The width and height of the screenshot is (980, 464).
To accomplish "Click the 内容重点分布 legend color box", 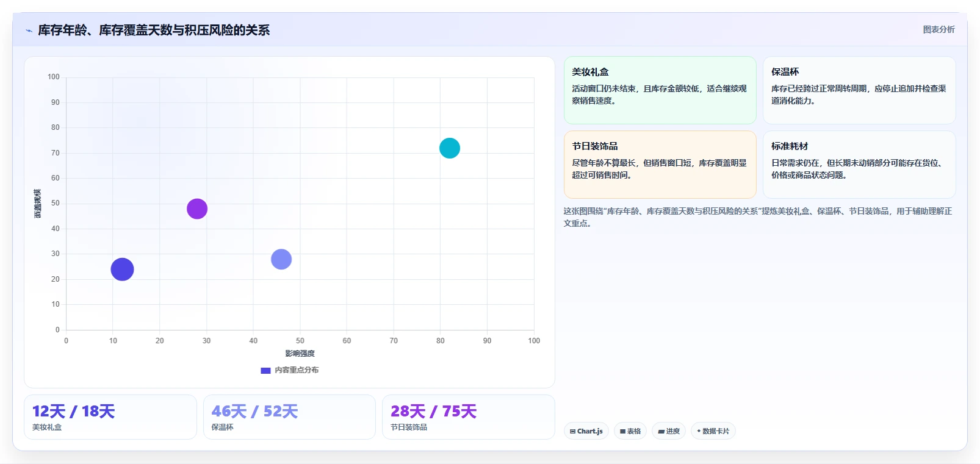I will pyautogui.click(x=265, y=370).
